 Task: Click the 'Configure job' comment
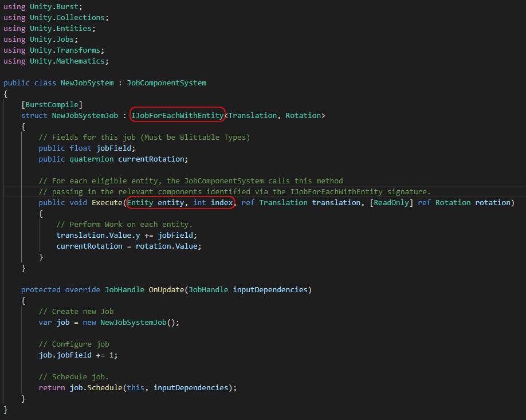click(x=74, y=344)
